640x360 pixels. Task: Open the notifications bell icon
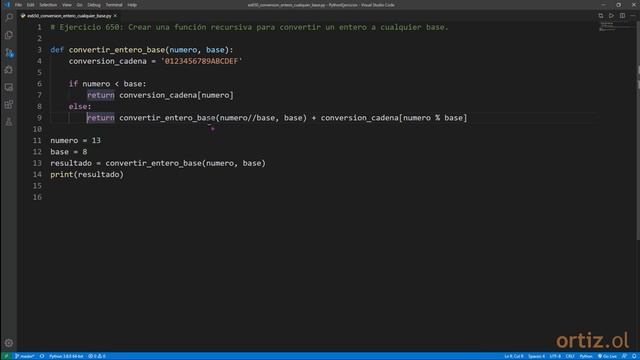point(634,356)
